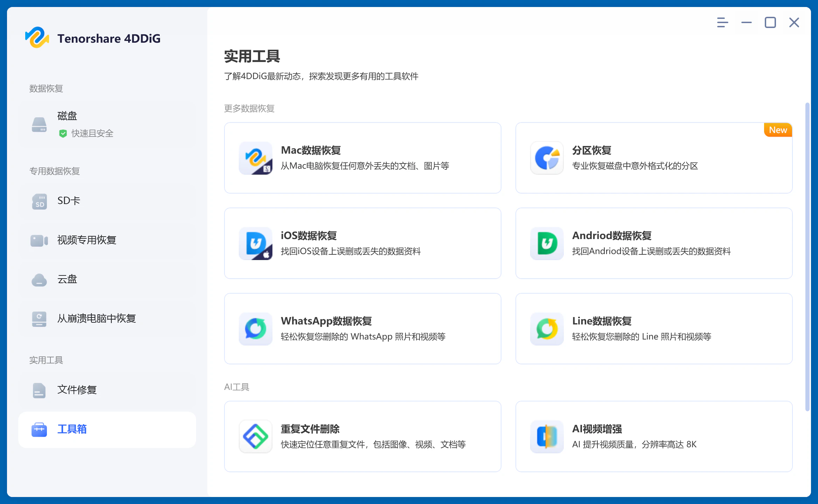Viewport: 818px width, 504px height.
Task: Click the Tenorshare 4DDiG logo
Action: click(x=36, y=38)
